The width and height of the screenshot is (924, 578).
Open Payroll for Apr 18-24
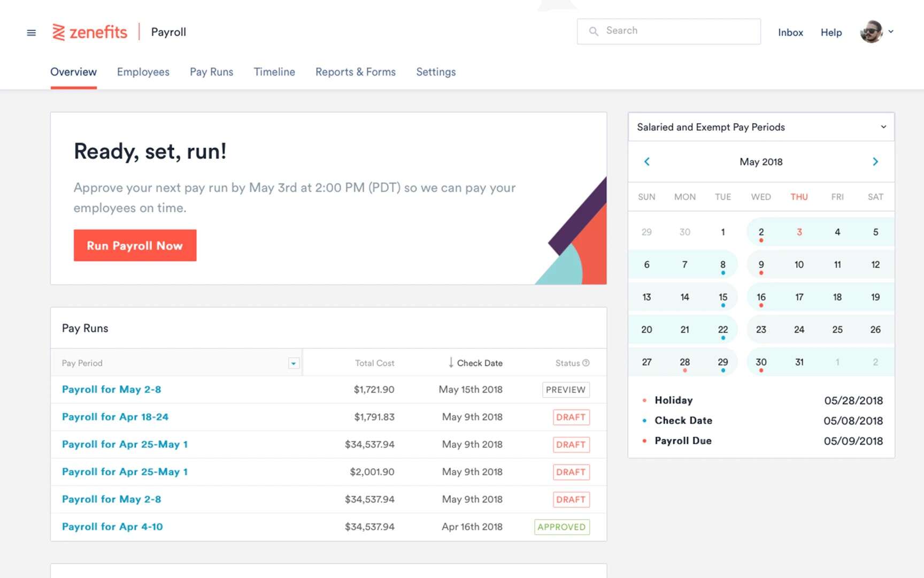click(114, 416)
